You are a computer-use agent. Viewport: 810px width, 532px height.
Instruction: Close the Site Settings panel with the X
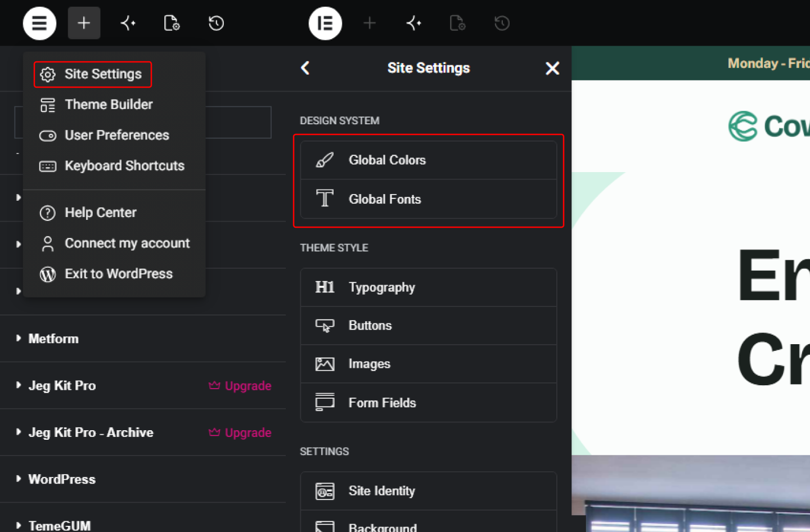pos(552,68)
